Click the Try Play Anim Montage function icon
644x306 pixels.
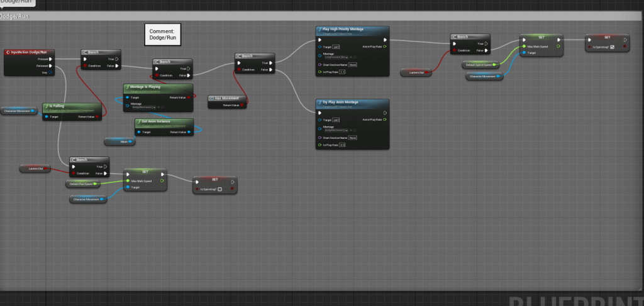pyautogui.click(x=319, y=102)
